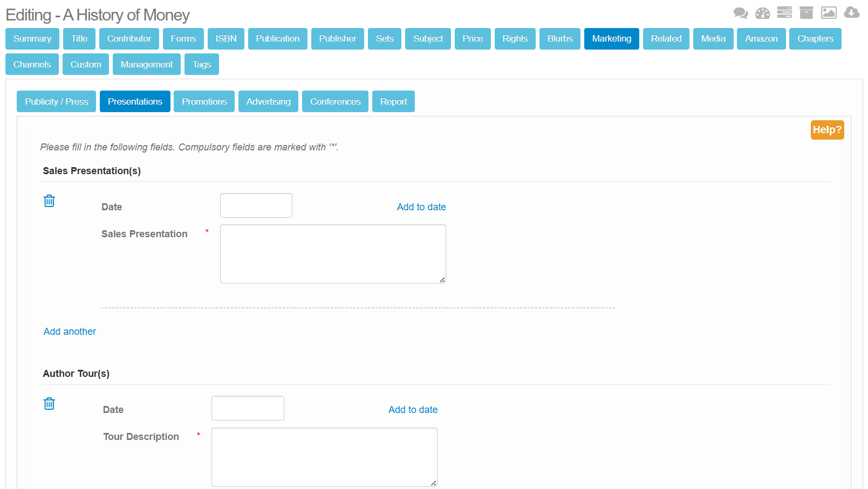The image size is (868, 489).
Task: Click the cloud download icon
Action: coord(851,12)
